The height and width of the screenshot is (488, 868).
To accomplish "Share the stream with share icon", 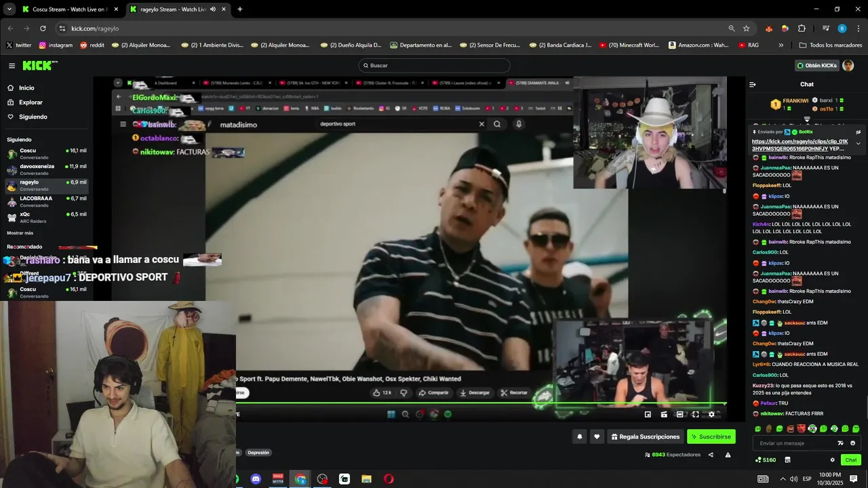I will coord(711,455).
